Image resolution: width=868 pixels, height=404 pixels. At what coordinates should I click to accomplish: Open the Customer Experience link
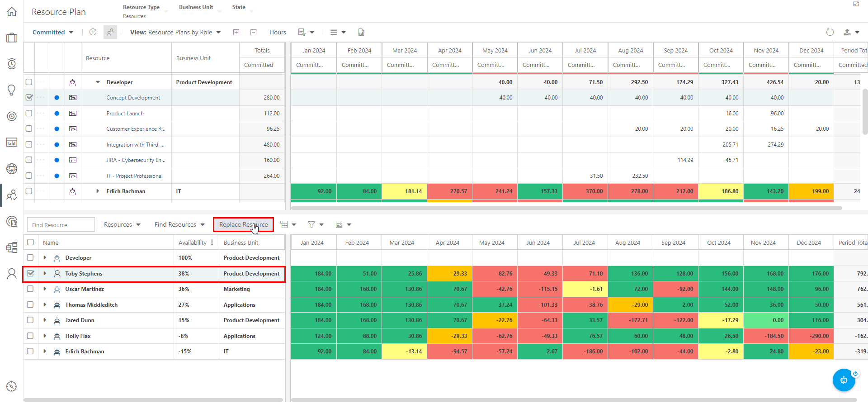136,129
